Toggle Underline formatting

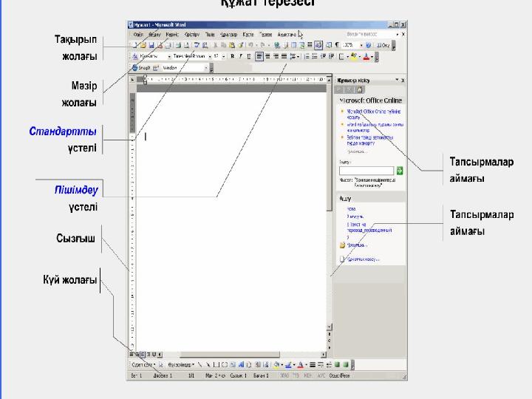(x=249, y=56)
